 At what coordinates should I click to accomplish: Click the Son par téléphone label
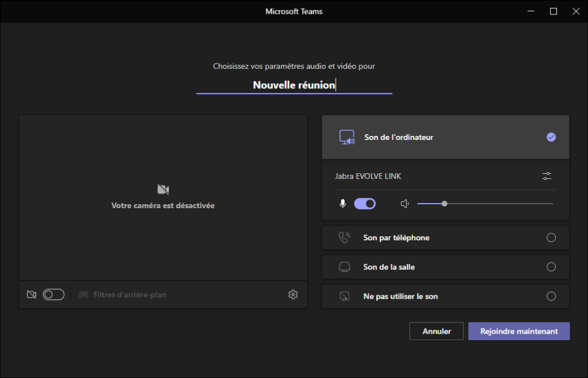pyautogui.click(x=396, y=237)
